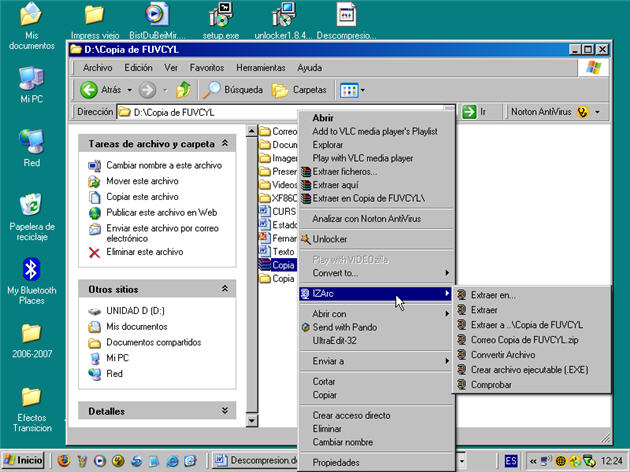The width and height of the screenshot is (630, 472).
Task: Collapse the Otros sitios panel
Action: click(223, 288)
